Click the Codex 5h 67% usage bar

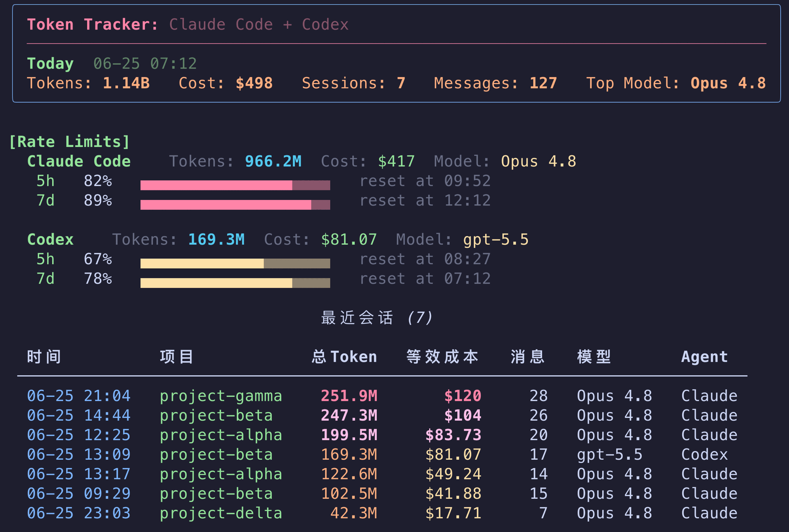click(235, 263)
